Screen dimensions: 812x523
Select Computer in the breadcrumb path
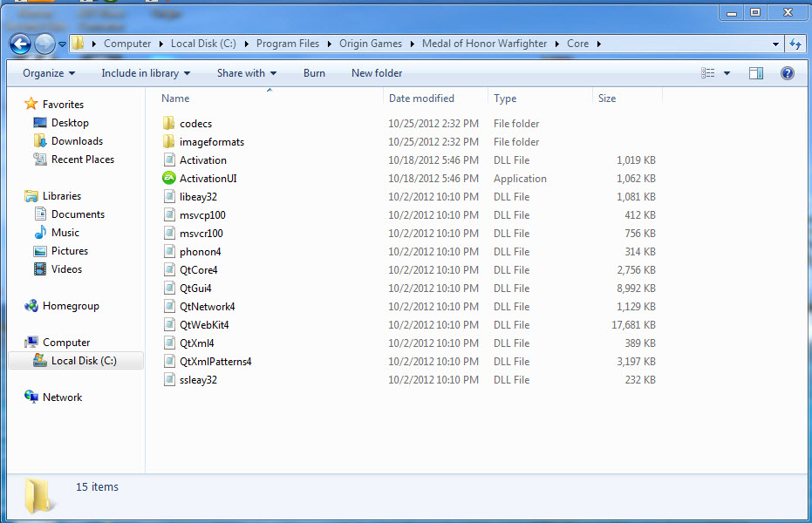(x=127, y=44)
